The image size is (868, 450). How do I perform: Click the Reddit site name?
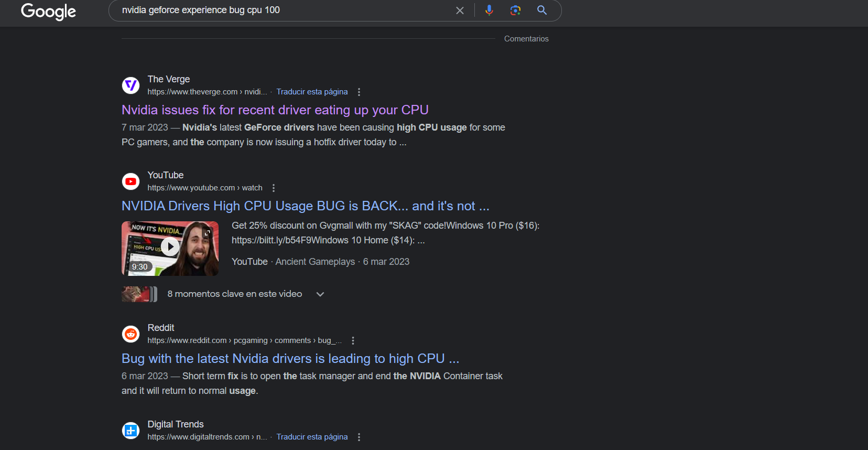[161, 328]
